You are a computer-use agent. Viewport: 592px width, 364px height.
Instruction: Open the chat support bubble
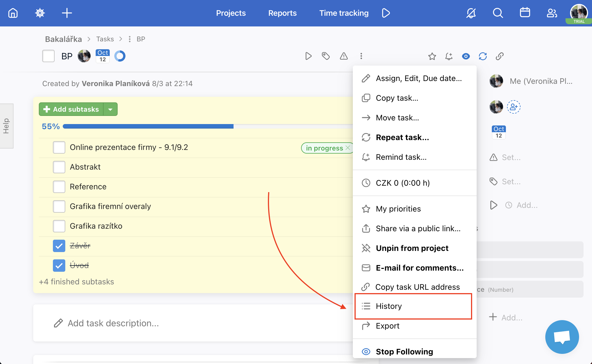click(562, 337)
